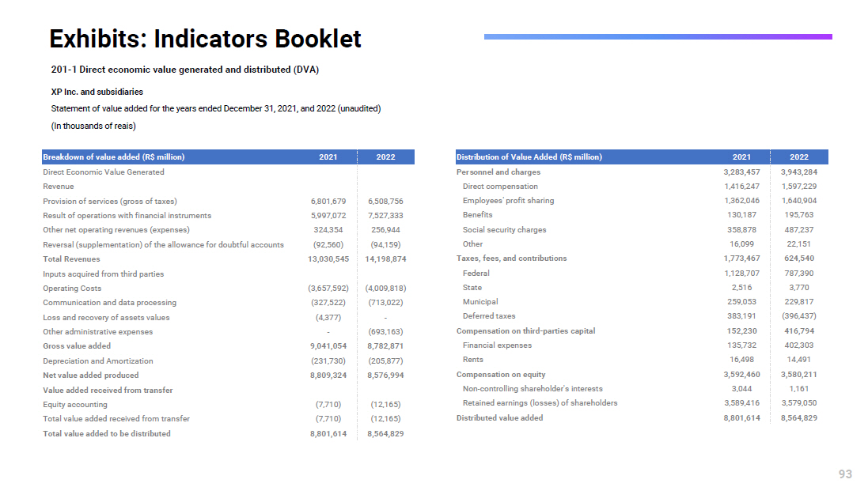Click the 'Deferred taxes' row label
Viewport: 868px width, 487px height.
pos(489,316)
